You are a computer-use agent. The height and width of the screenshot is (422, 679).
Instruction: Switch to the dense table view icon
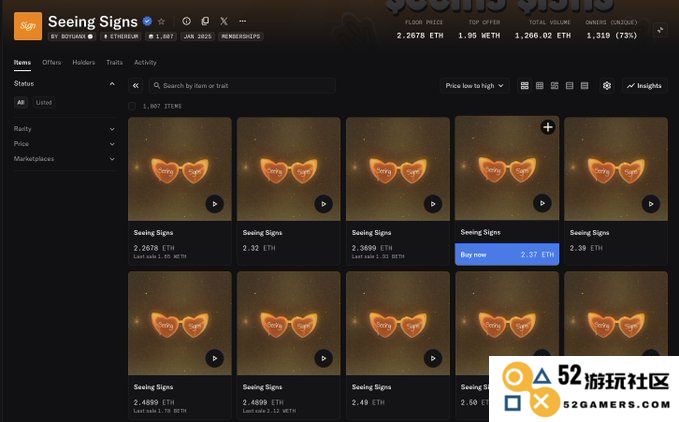click(585, 86)
